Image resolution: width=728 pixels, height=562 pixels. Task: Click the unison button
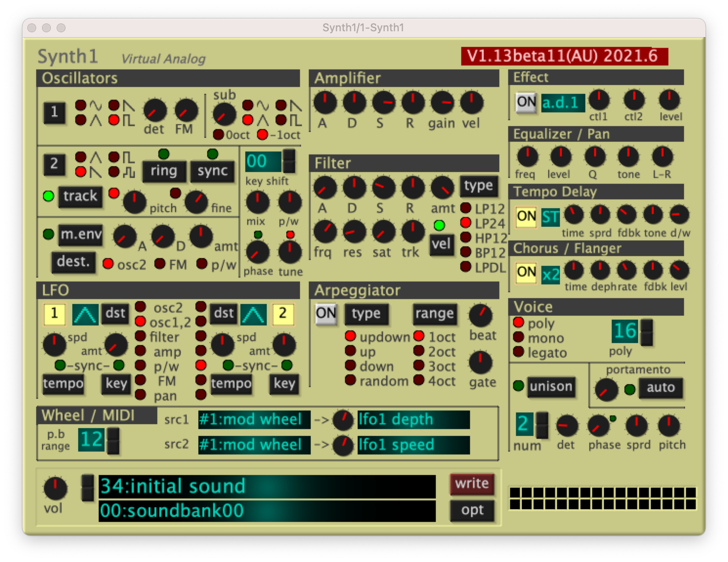point(551,387)
